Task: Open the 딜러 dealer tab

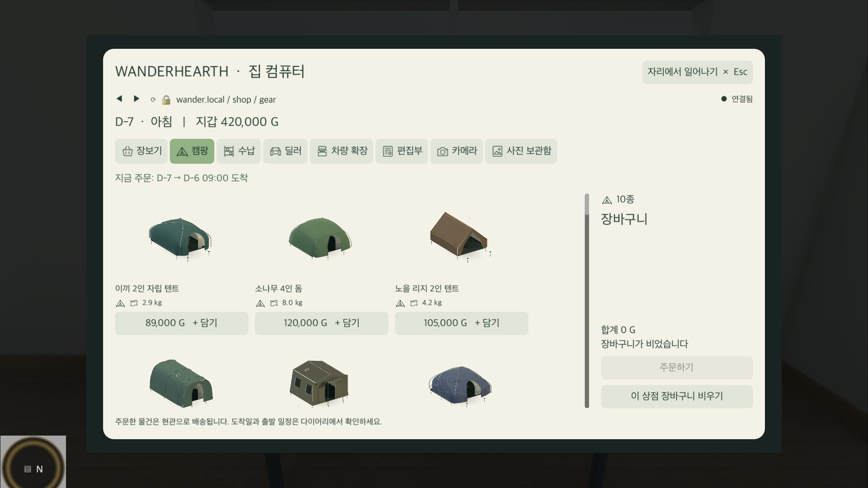Action: pos(285,151)
